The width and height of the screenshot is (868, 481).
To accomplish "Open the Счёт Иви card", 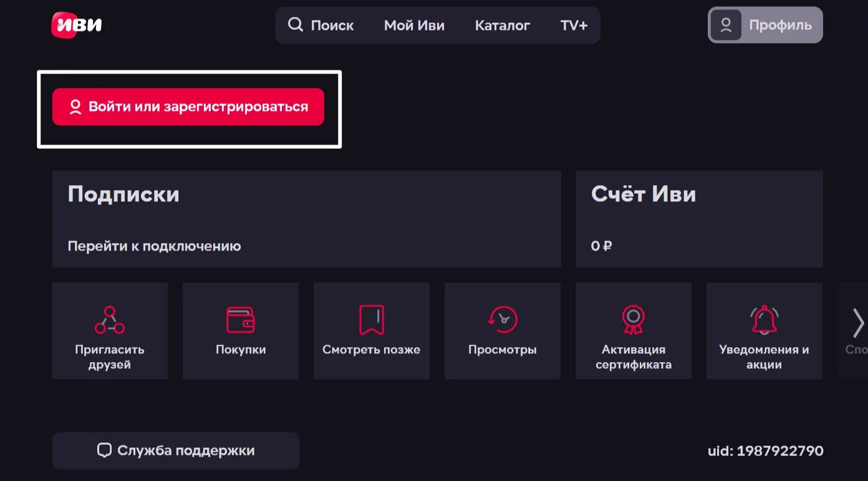I will pos(699,219).
